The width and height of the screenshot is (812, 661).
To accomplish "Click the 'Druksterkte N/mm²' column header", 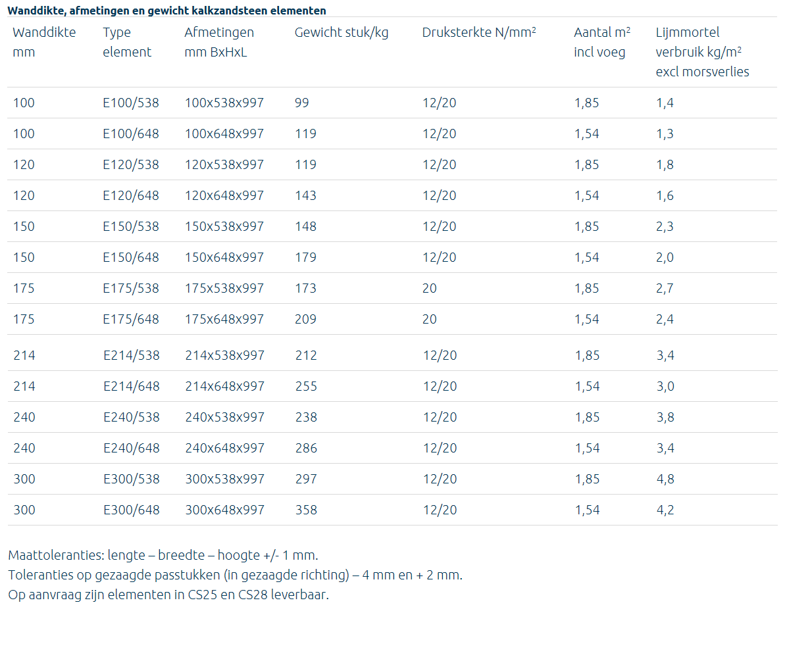I will [478, 32].
